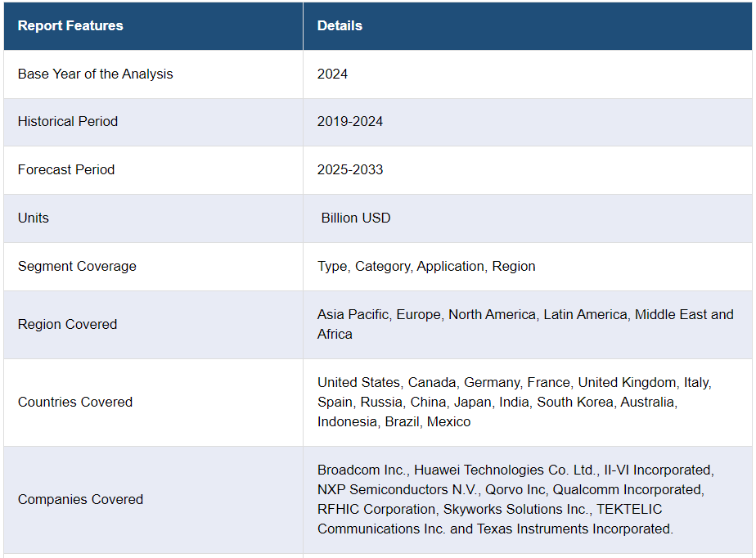Click Mexico in the countries list
This screenshot has height=558, width=756.
click(x=449, y=421)
